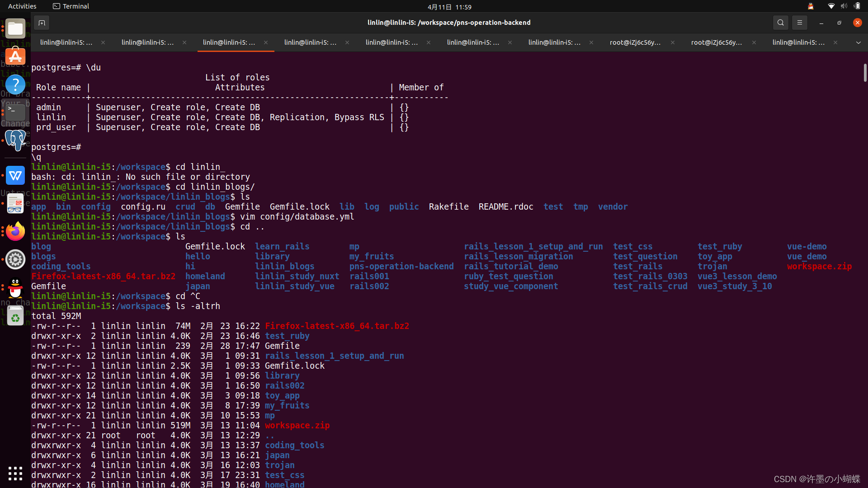Click the terminal search icon

click(x=780, y=23)
